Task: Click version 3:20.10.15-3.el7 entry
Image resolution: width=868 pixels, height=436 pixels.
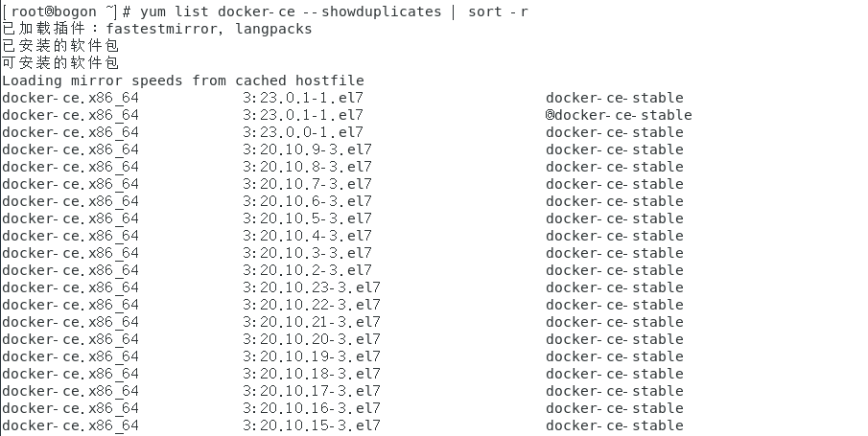Action: pyautogui.click(x=312, y=425)
